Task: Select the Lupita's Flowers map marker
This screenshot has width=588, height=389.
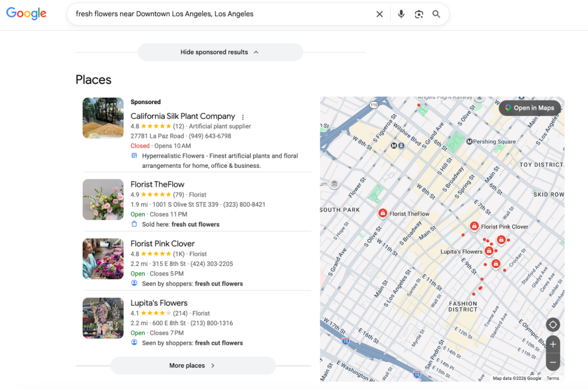Action: (489, 251)
